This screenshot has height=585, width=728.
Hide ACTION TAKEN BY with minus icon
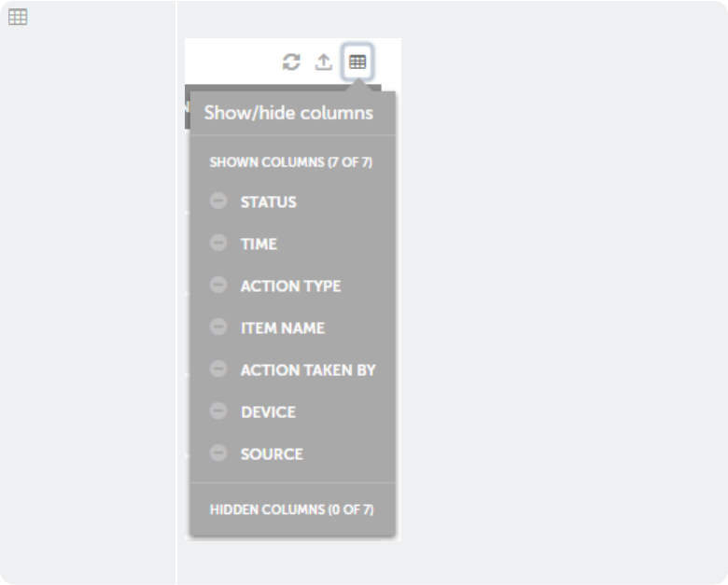[x=218, y=369]
